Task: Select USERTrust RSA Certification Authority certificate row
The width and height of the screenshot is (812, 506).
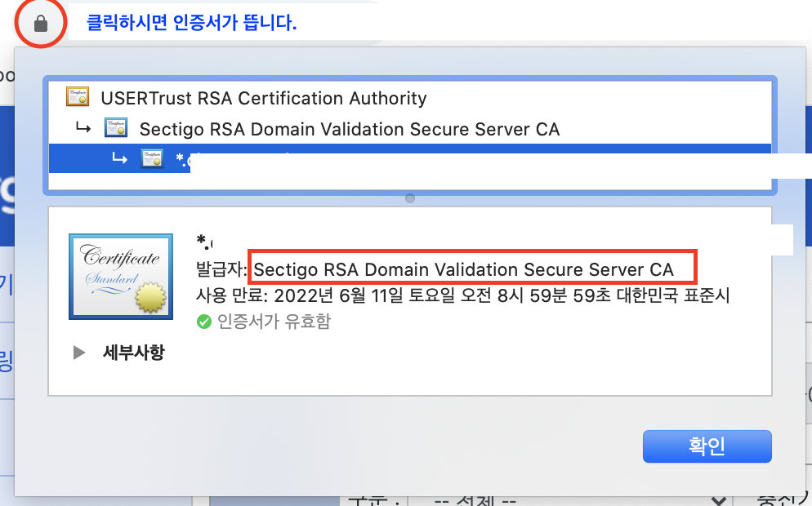Action: 409,98
